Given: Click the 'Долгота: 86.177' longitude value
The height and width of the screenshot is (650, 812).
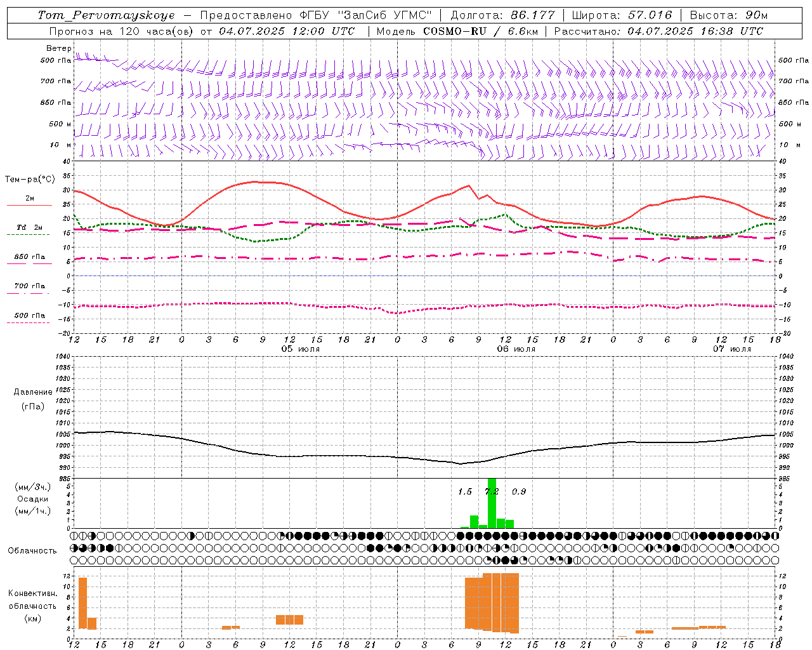Looking at the screenshot, I should point(502,15).
